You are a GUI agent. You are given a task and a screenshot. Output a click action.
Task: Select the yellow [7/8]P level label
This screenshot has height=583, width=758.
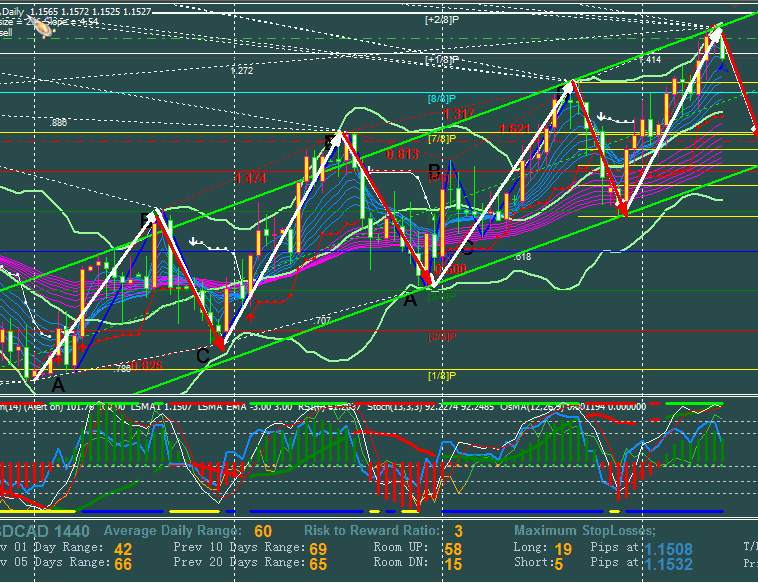tap(442, 139)
